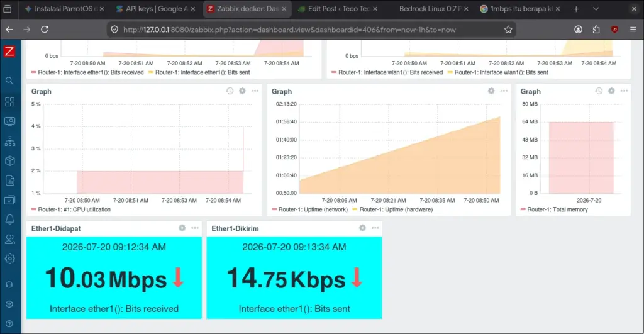This screenshot has height=334, width=644.
Task: Expand the list all tabs chevron
Action: (x=596, y=9)
